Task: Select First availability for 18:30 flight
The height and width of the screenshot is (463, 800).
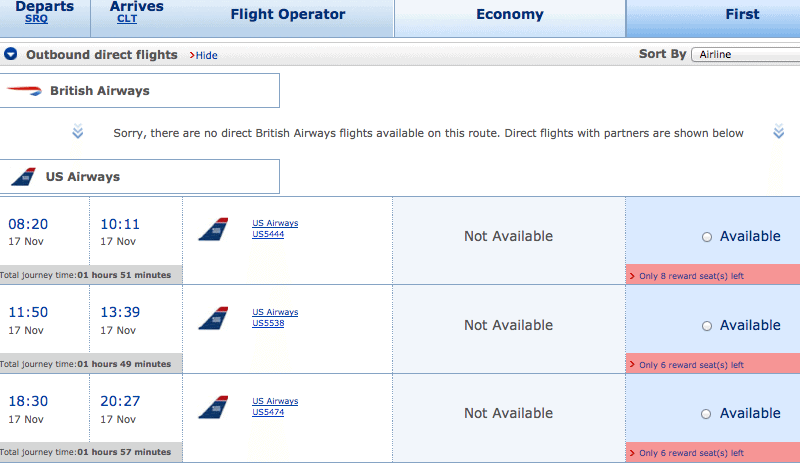Action: point(706,414)
